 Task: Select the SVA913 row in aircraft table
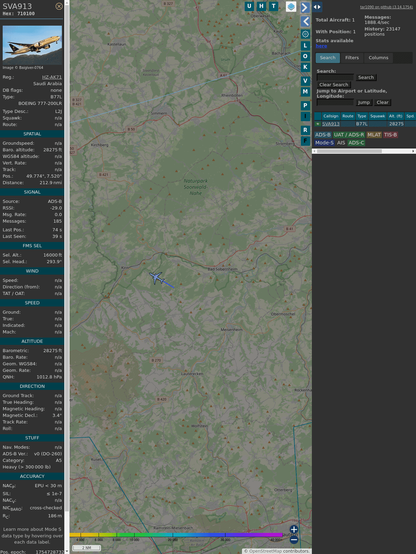tap(365, 124)
